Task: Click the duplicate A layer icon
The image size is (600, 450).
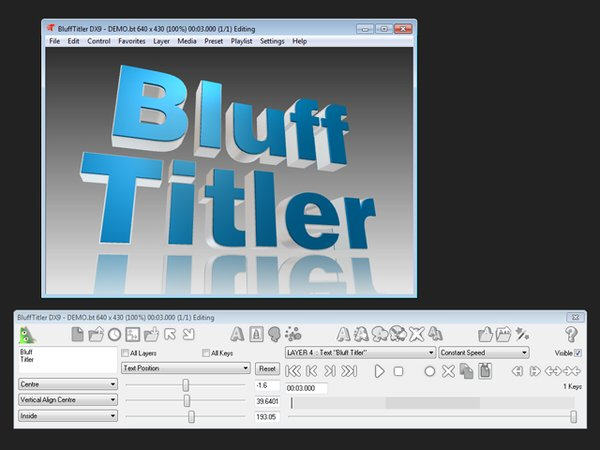Action: pos(435,334)
